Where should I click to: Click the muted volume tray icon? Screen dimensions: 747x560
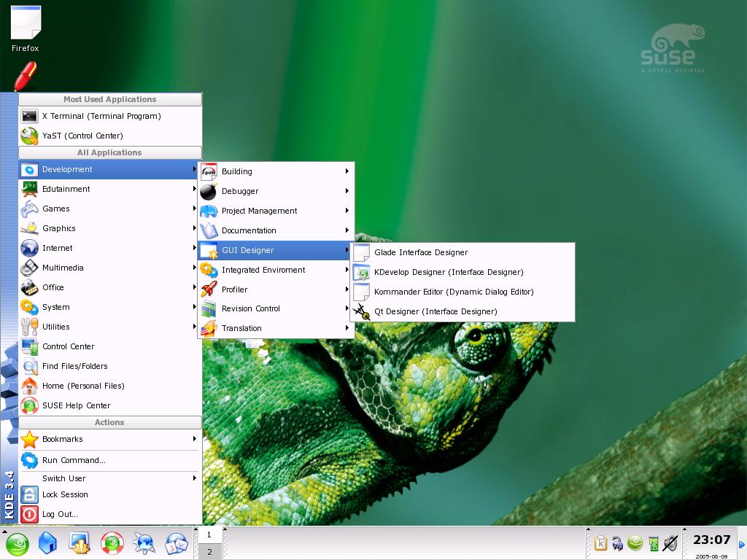tap(671, 542)
